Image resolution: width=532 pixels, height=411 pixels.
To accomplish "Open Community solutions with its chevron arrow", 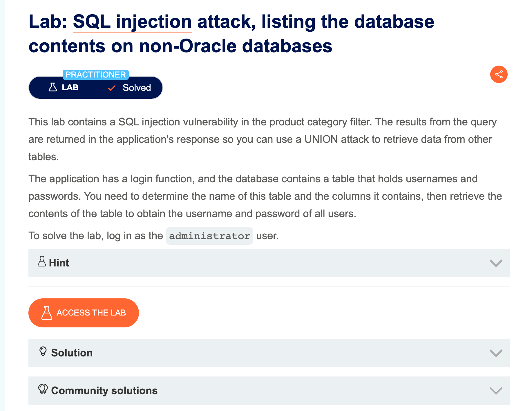I will [496, 391].
